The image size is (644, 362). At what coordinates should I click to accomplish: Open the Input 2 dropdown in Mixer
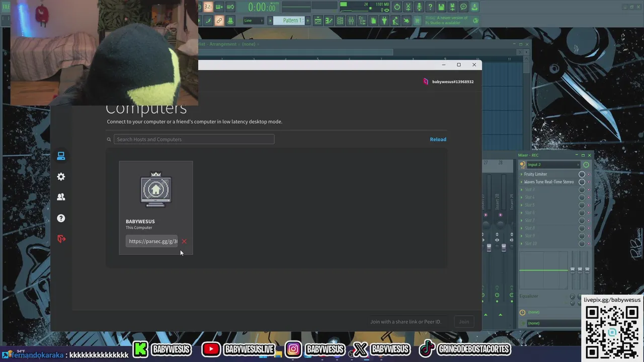click(553, 164)
